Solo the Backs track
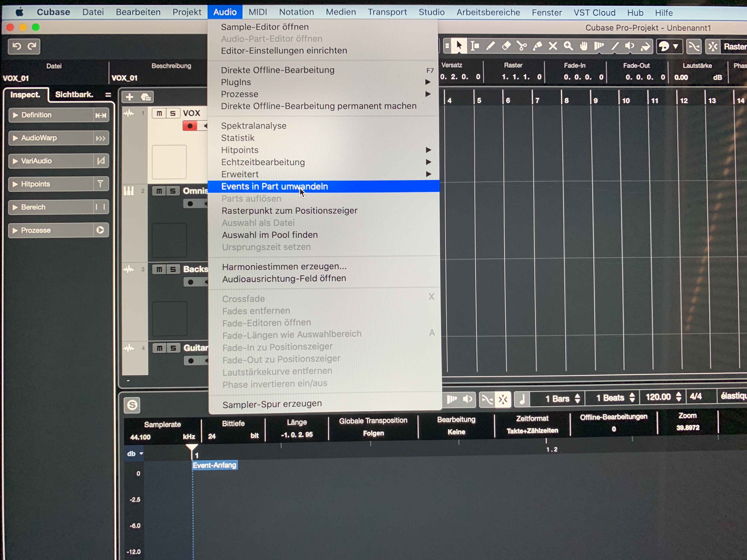The width and height of the screenshot is (747, 560). [173, 269]
